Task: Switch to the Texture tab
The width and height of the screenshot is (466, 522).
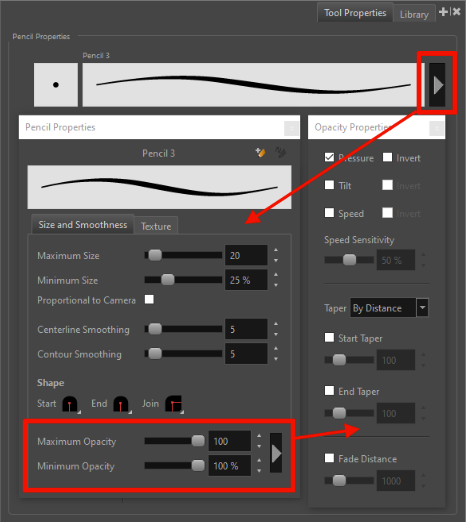Action: pos(156,226)
